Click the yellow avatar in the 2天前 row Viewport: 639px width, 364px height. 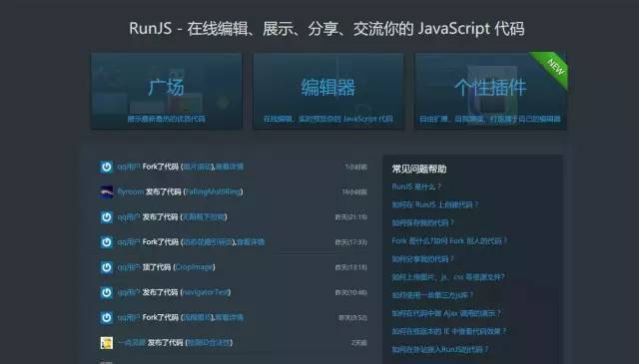107,343
